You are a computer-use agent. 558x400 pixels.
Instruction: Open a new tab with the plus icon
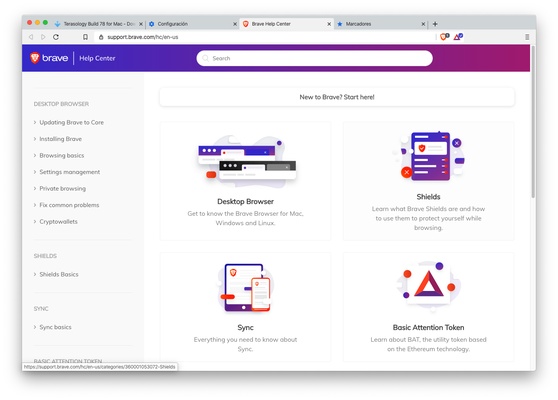tap(435, 24)
